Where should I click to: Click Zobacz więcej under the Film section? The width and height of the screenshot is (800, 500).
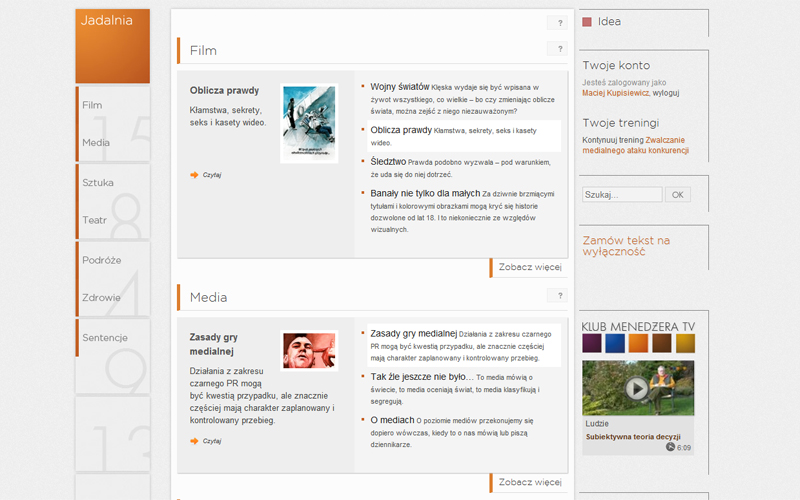click(529, 267)
